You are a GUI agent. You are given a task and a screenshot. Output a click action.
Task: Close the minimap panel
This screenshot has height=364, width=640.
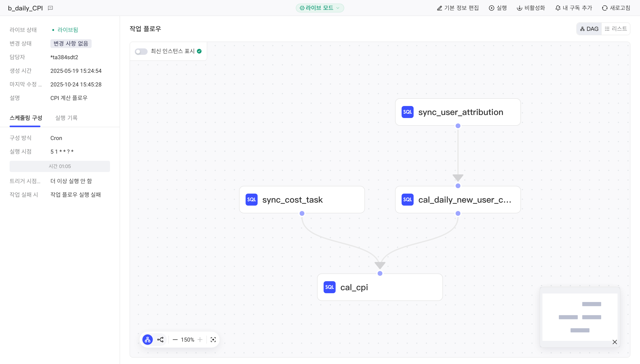[614, 342]
